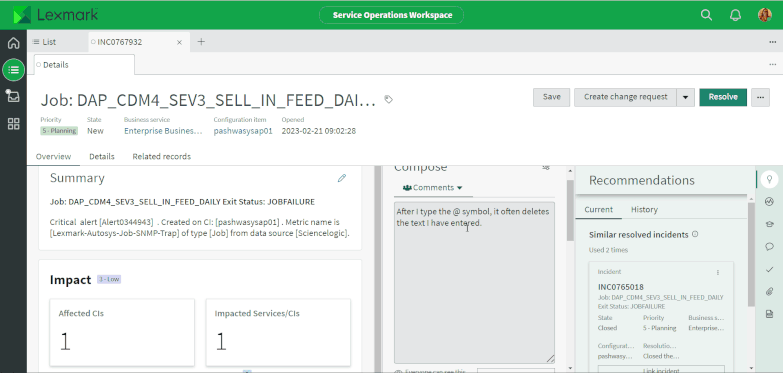The image size is (783, 373).
Task: Open more actions menu beside Resolve
Action: pyautogui.click(x=760, y=97)
